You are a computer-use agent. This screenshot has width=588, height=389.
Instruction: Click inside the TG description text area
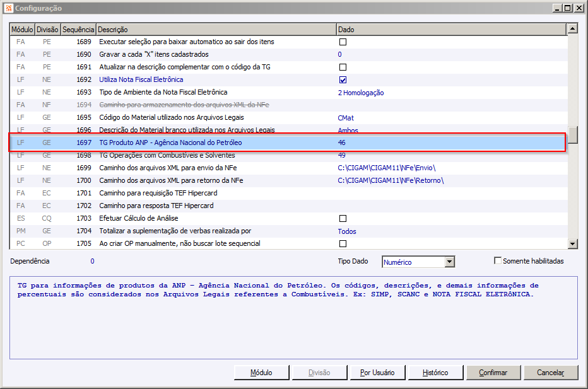pos(293,318)
